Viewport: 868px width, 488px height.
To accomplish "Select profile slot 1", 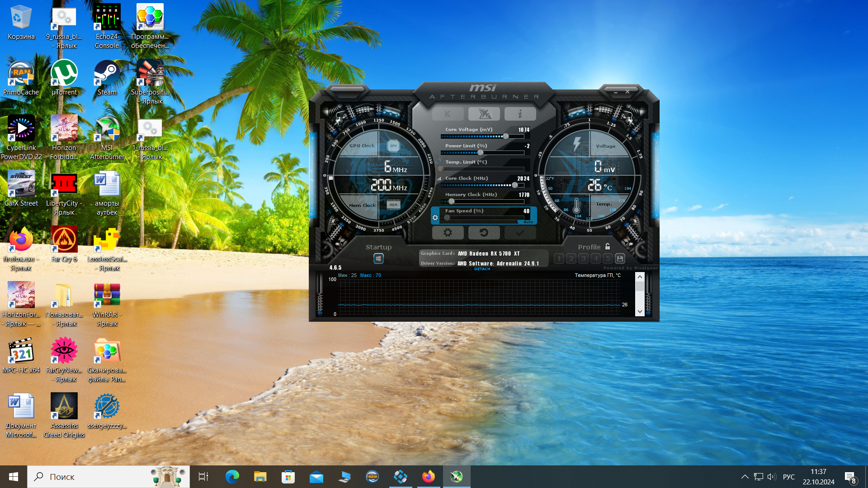I will pyautogui.click(x=559, y=258).
